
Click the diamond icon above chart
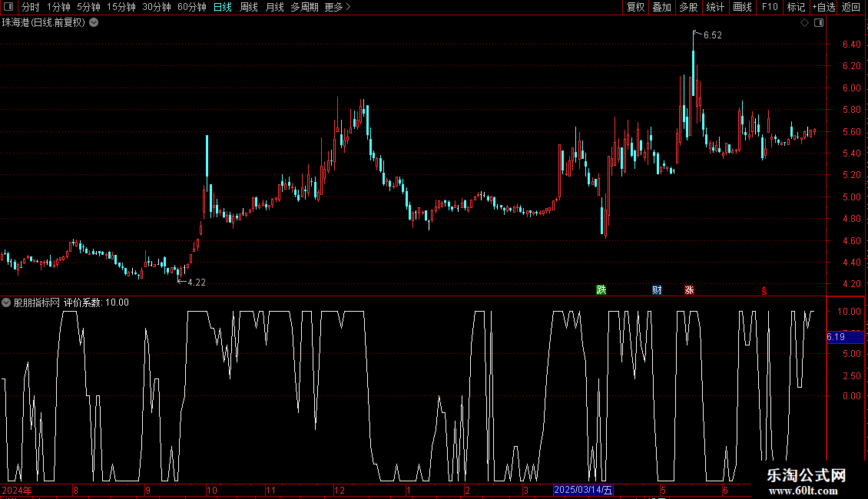tap(805, 23)
